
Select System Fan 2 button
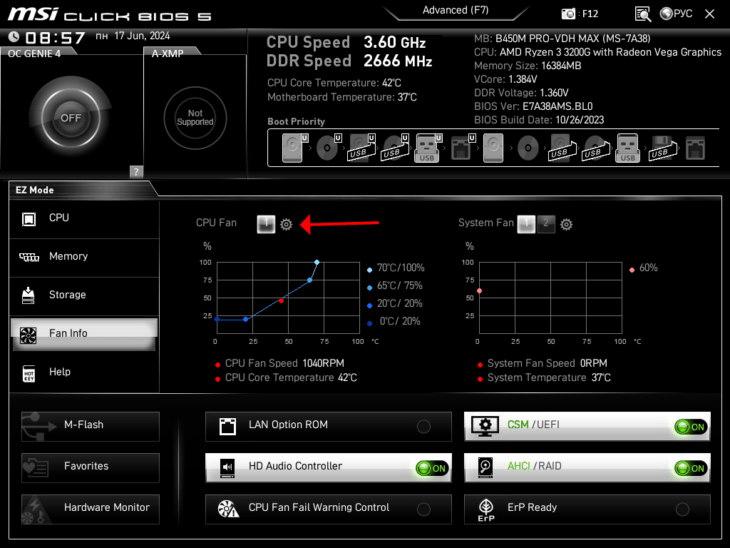pyautogui.click(x=546, y=224)
